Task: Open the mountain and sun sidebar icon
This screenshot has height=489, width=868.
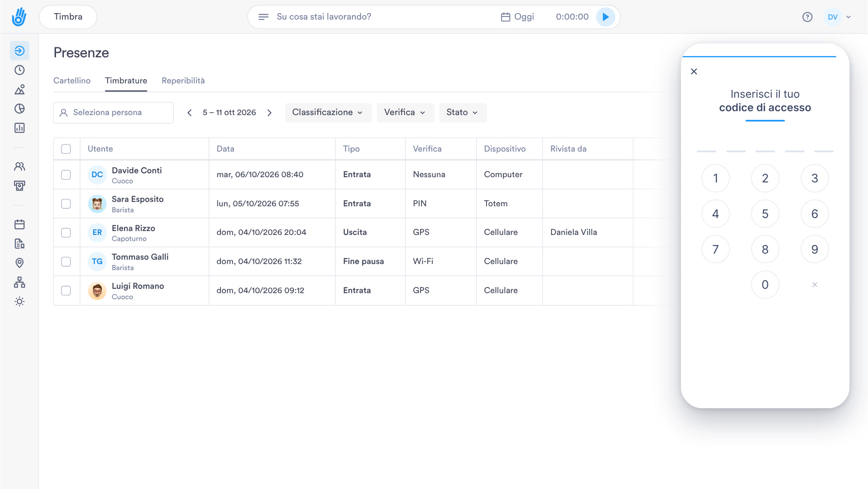Action: click(x=20, y=89)
